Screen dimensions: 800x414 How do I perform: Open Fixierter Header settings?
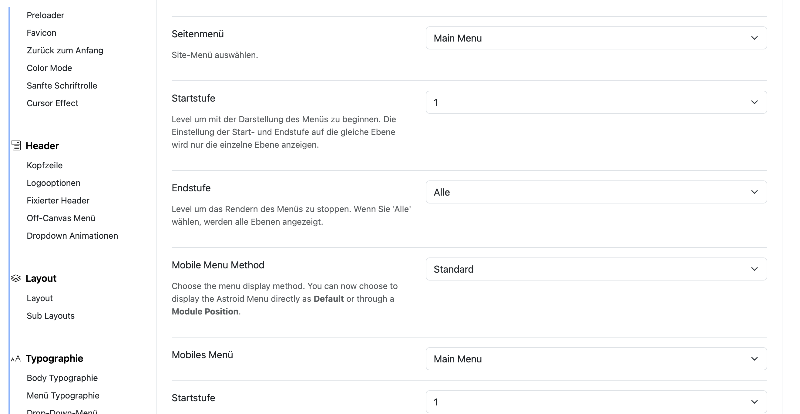tap(58, 200)
